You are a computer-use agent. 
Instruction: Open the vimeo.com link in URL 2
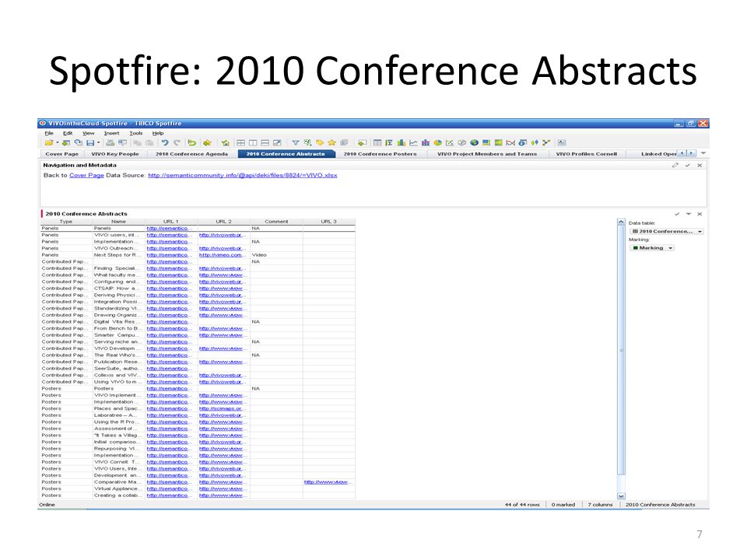pyautogui.click(x=221, y=255)
